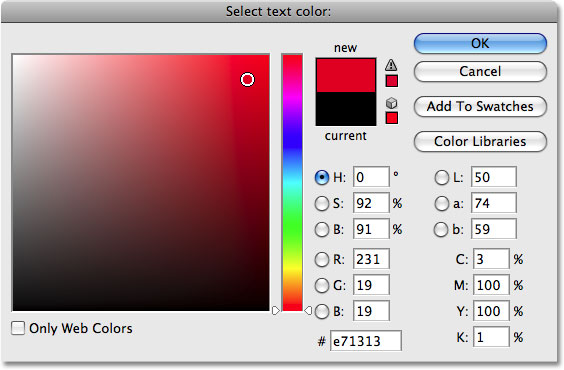Screen dimensions: 564x370
Task: Open Color Libraries
Action: [x=480, y=141]
